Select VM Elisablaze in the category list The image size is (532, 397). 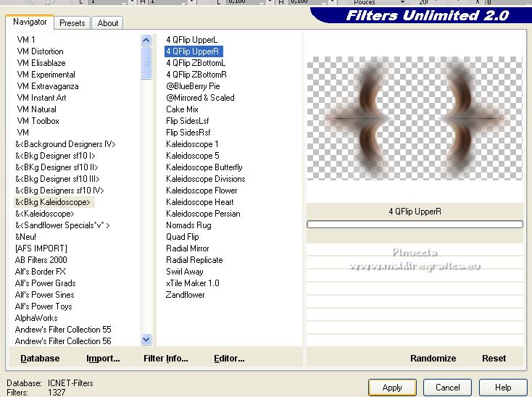click(x=41, y=63)
